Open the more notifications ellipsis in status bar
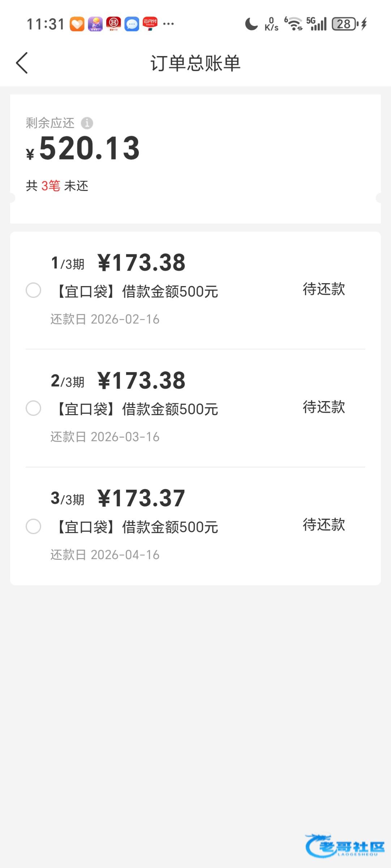Screen dimensions: 391x868 pos(168,24)
